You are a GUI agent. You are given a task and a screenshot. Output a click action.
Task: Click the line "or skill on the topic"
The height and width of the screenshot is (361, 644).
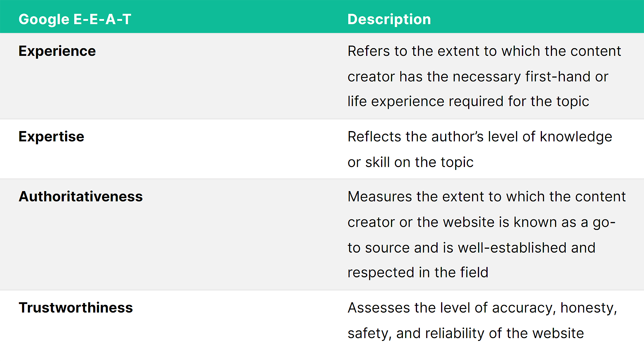[410, 162]
